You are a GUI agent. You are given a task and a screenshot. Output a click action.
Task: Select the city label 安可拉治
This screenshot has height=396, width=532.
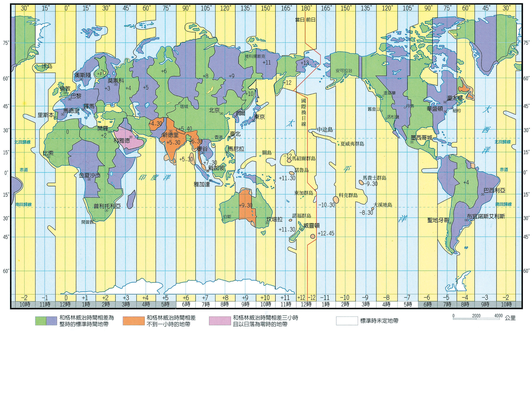click(344, 71)
